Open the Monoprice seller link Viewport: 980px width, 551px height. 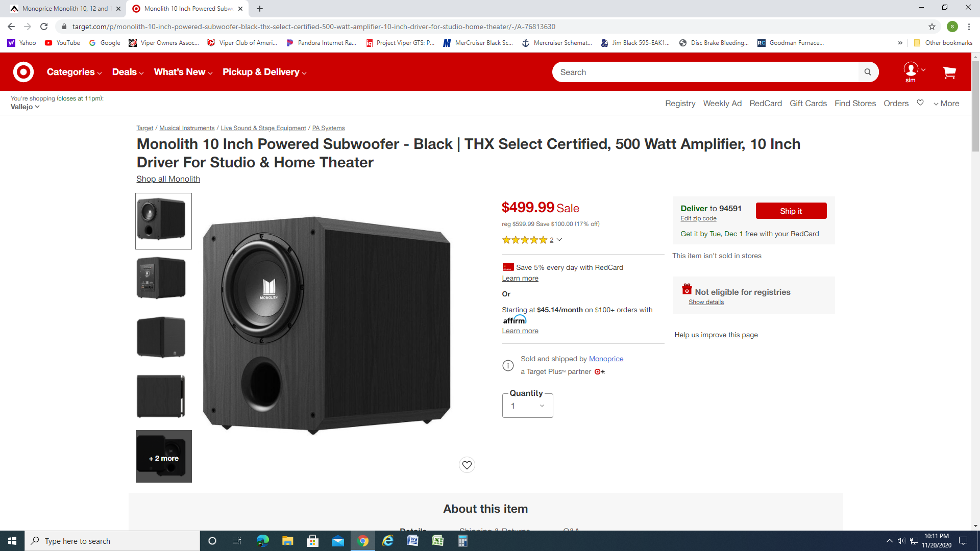coord(606,359)
